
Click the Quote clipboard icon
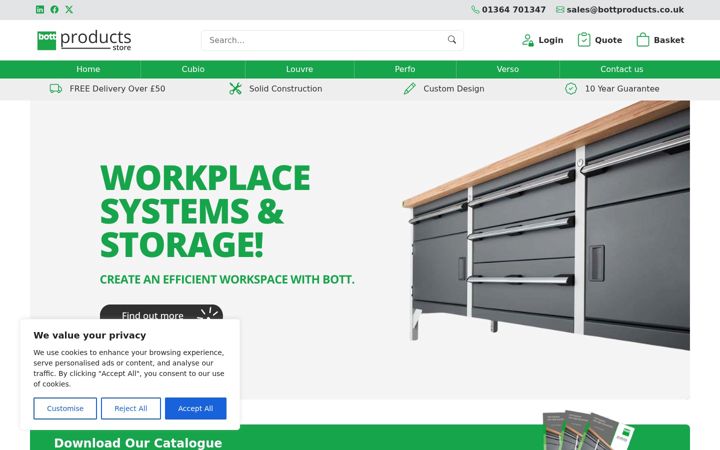(584, 39)
